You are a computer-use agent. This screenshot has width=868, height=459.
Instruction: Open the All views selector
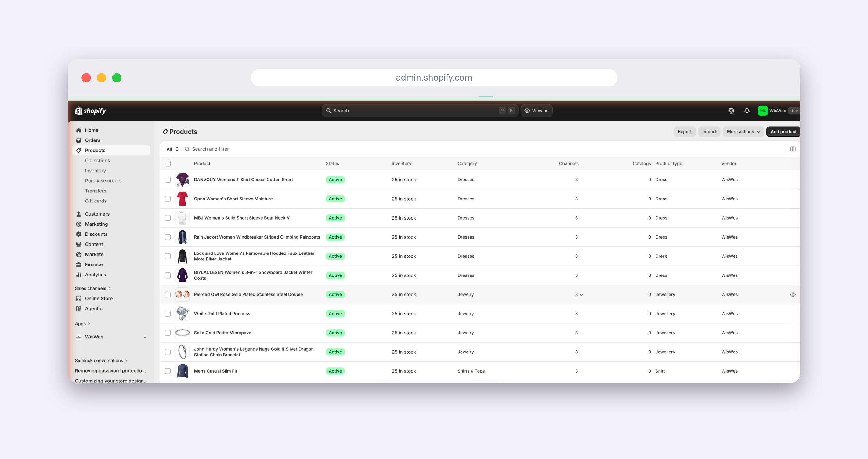coord(172,149)
